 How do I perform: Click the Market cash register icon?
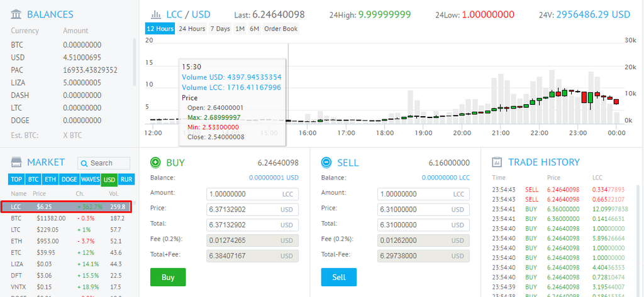[x=16, y=162]
